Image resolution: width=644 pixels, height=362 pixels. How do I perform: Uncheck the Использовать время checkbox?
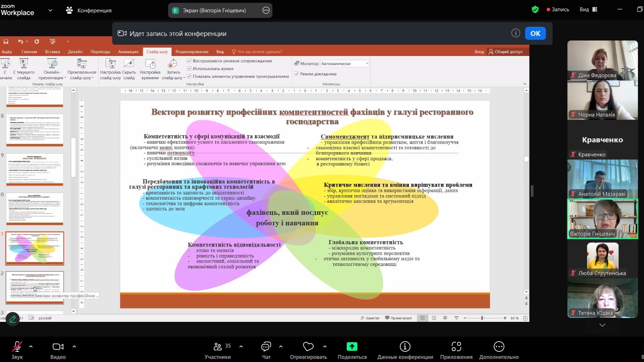[x=189, y=69]
